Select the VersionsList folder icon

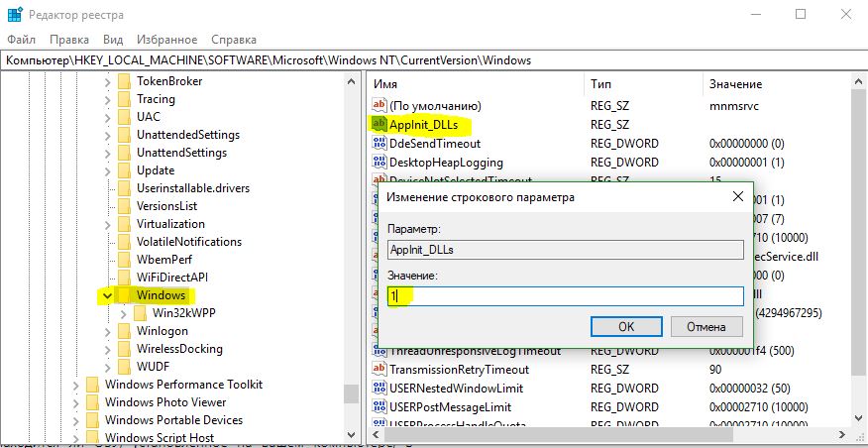pyautogui.click(x=125, y=206)
